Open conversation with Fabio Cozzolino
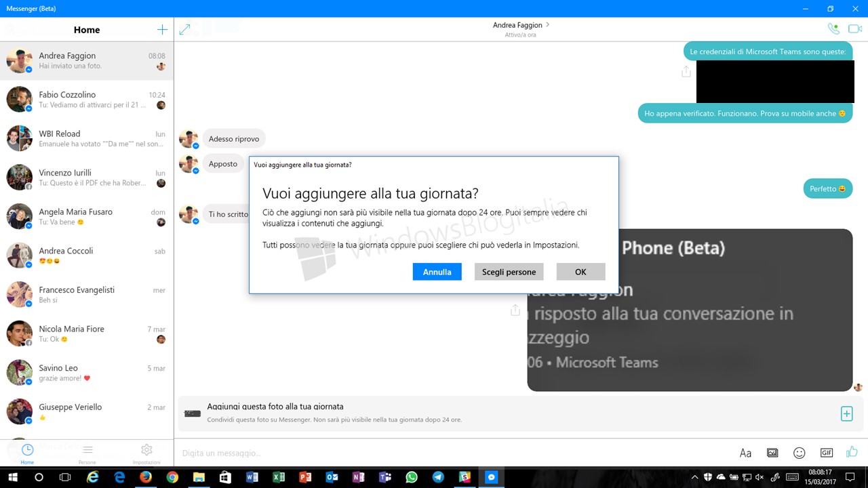This screenshot has height=488, width=868. tap(87, 100)
